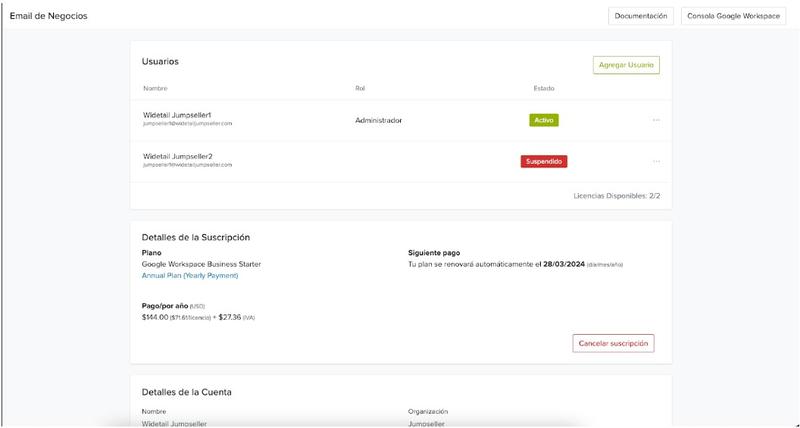Click the Email de Negocios title
The image size is (800, 428).
click(x=48, y=16)
